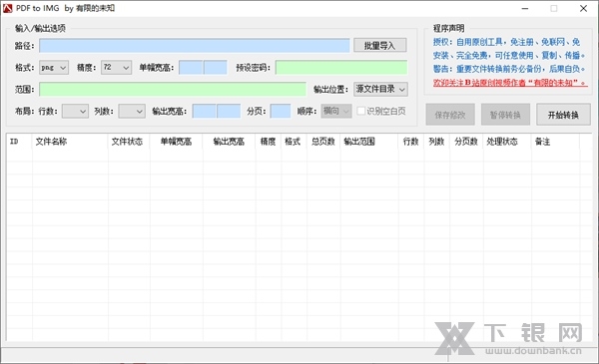This screenshot has width=599, height=364.
Task: Open the 列数 columns dropdown
Action: point(132,112)
